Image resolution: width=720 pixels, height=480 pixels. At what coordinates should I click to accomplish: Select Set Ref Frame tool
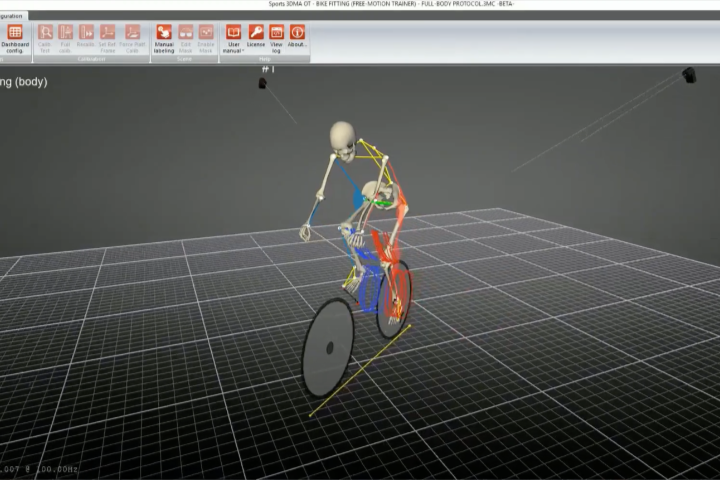coord(107,38)
